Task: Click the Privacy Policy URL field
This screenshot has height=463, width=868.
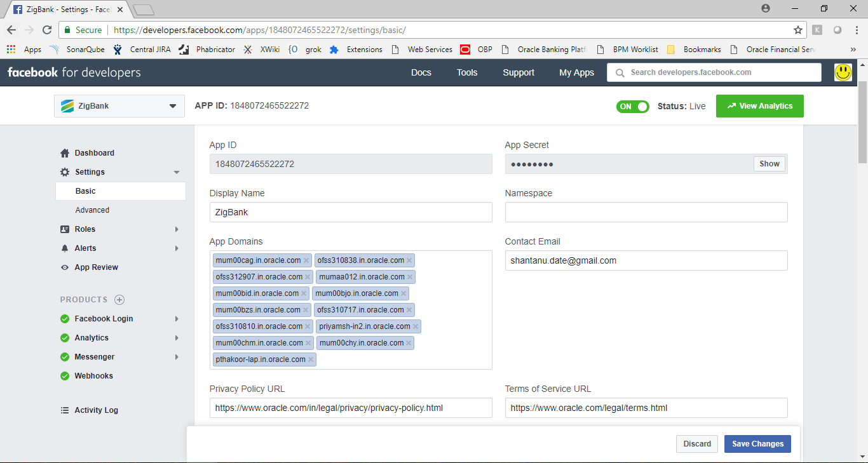Action: click(351, 408)
